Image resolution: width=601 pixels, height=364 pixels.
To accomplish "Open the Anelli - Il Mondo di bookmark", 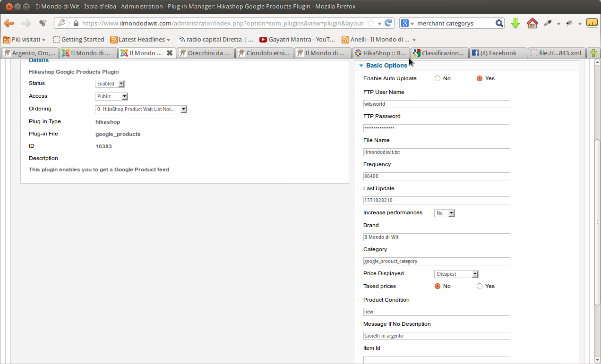I will [380, 40].
